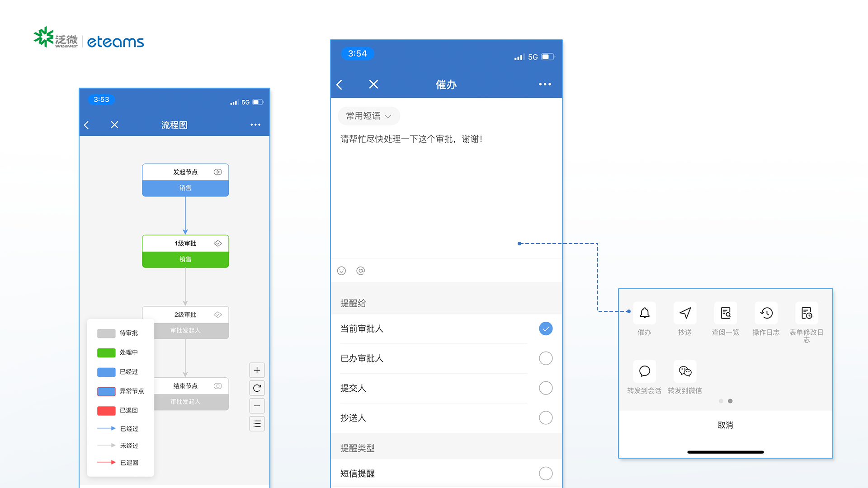Click 转发到微信 WeChat icon
Viewport: 868px width, 488px height.
(x=684, y=371)
